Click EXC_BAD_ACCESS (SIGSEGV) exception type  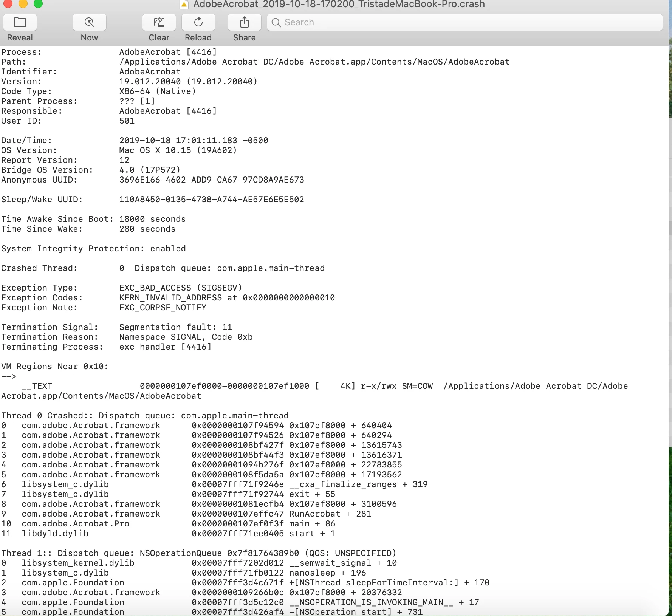click(x=181, y=288)
